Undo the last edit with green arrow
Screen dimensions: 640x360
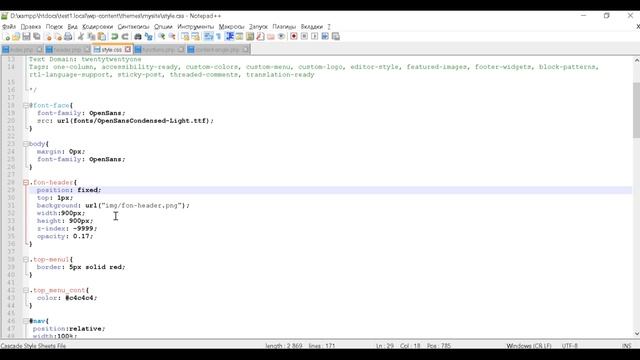[x=115, y=37]
